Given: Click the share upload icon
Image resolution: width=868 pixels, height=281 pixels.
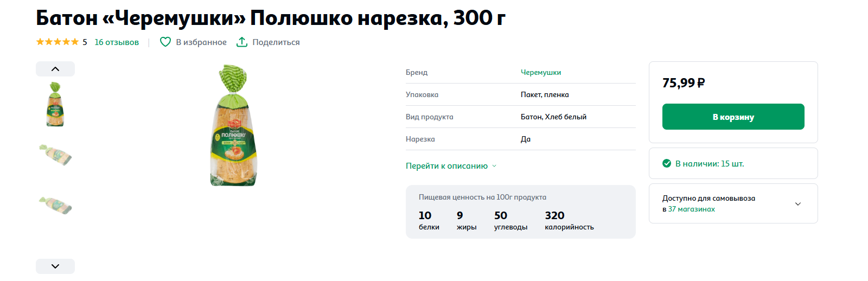Looking at the screenshot, I should [242, 42].
